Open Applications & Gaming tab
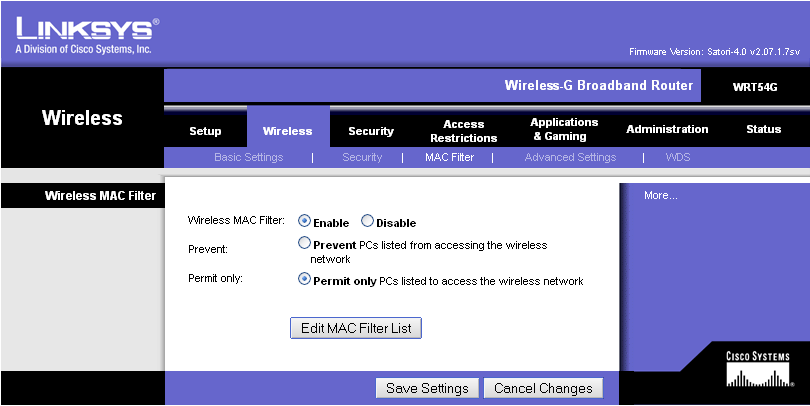The image size is (810, 406). [x=564, y=129]
